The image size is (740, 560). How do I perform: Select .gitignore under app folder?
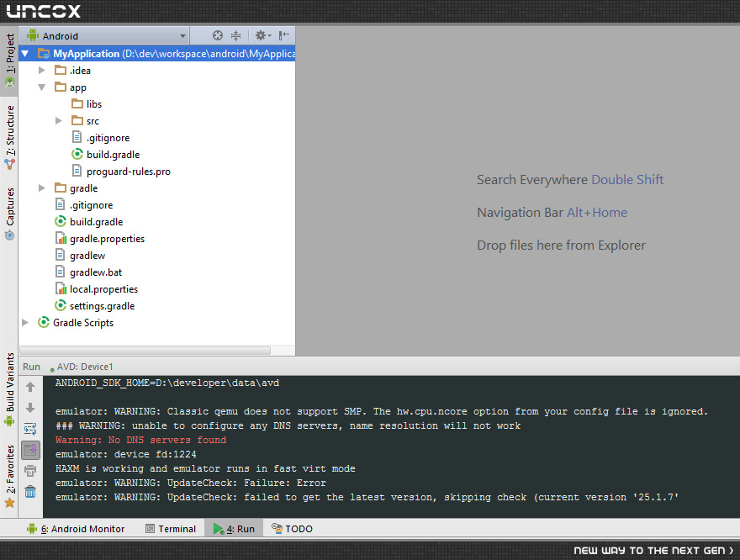tap(108, 138)
